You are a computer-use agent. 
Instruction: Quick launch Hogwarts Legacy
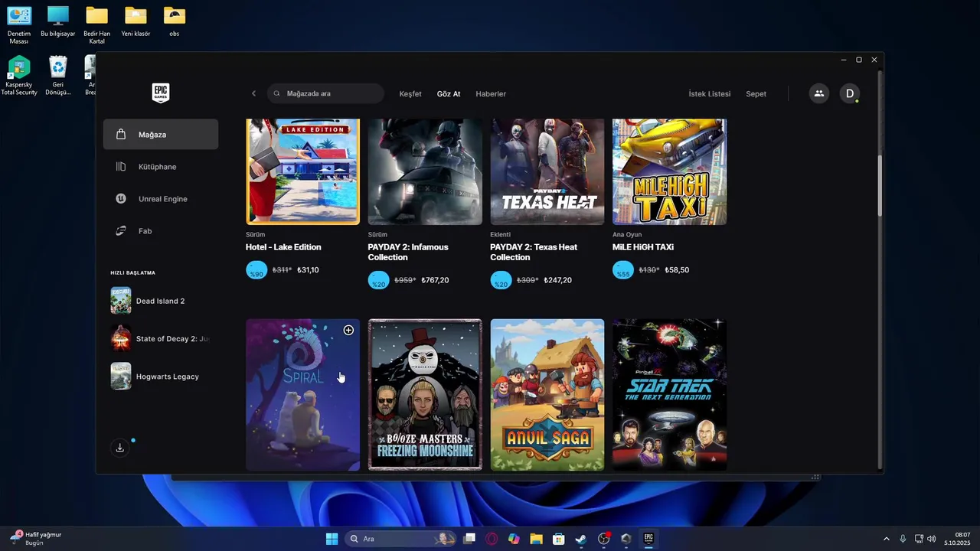coord(161,376)
